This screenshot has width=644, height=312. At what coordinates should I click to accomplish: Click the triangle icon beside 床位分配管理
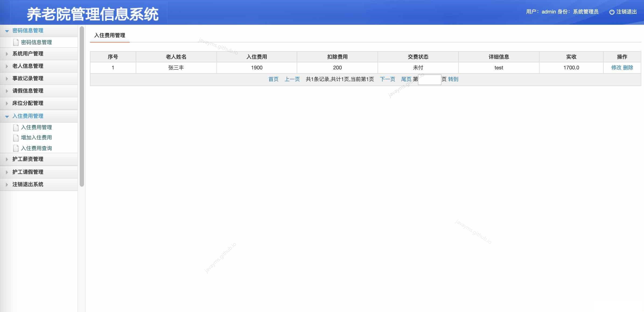pyautogui.click(x=7, y=103)
